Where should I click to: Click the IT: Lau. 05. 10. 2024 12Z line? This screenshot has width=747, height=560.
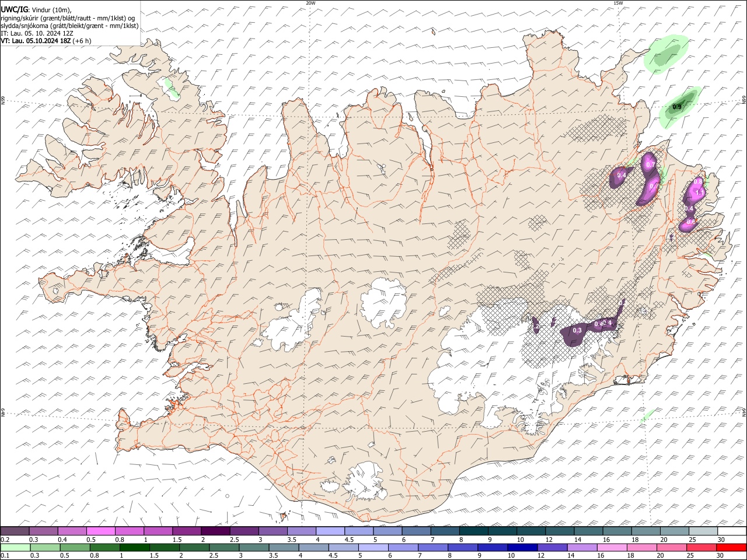click(37, 33)
